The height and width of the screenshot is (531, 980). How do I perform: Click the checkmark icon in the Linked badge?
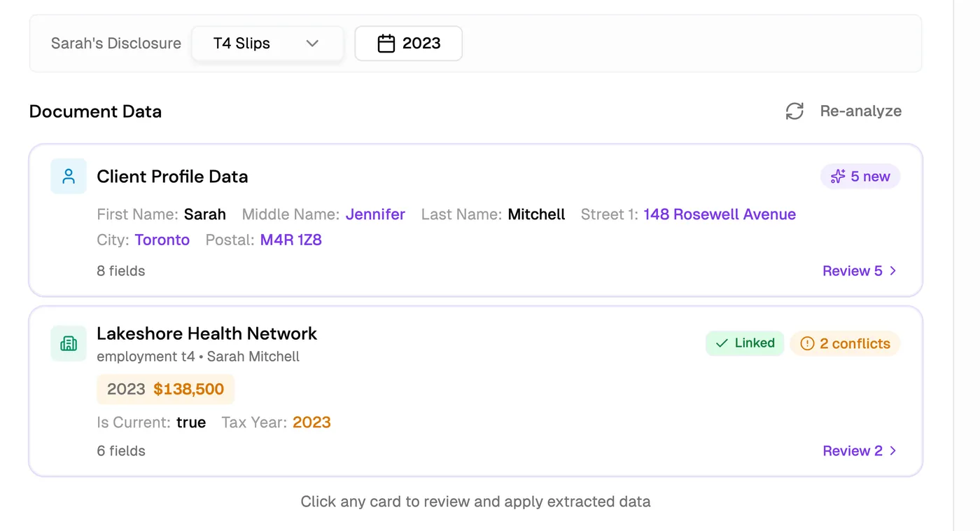[x=722, y=343]
